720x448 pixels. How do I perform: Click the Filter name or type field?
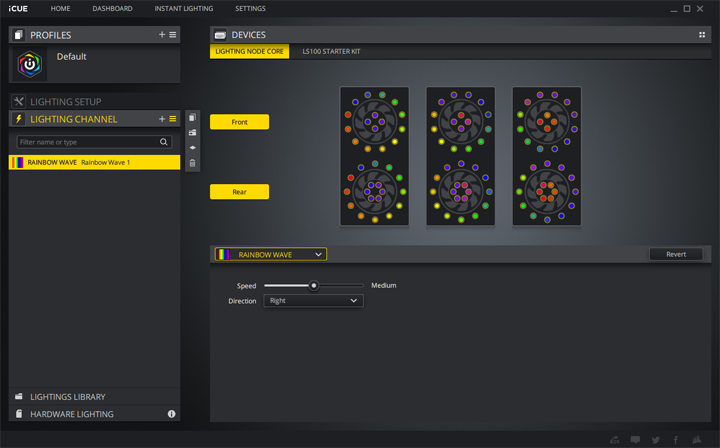click(88, 142)
